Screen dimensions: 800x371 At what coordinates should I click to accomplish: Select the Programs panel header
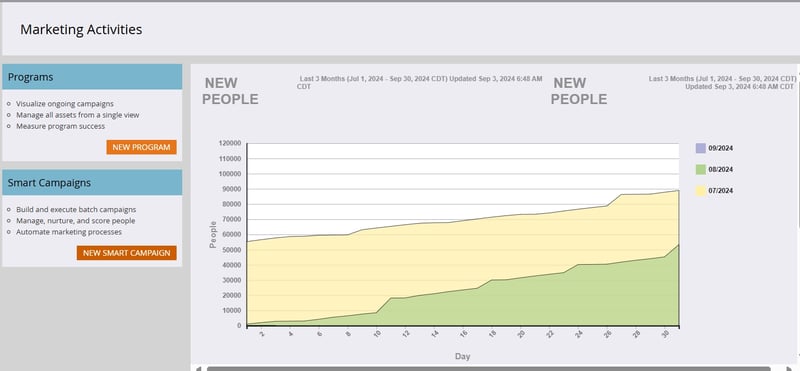point(92,77)
